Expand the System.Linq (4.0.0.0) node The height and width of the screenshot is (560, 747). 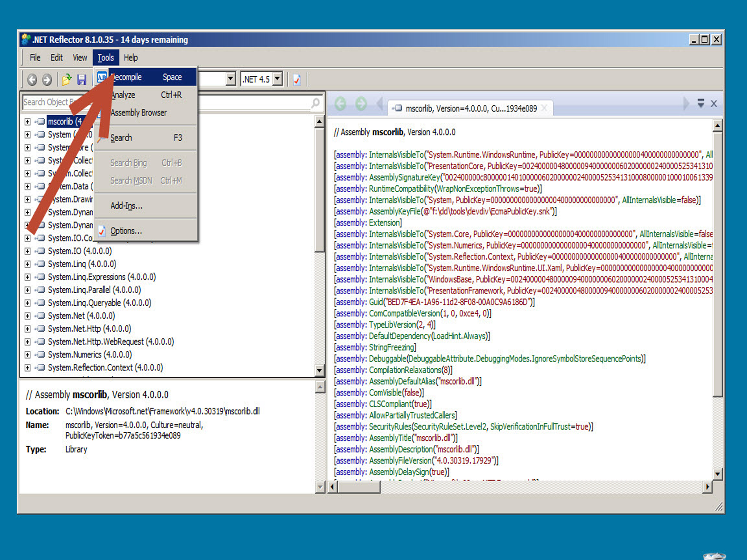tap(28, 264)
